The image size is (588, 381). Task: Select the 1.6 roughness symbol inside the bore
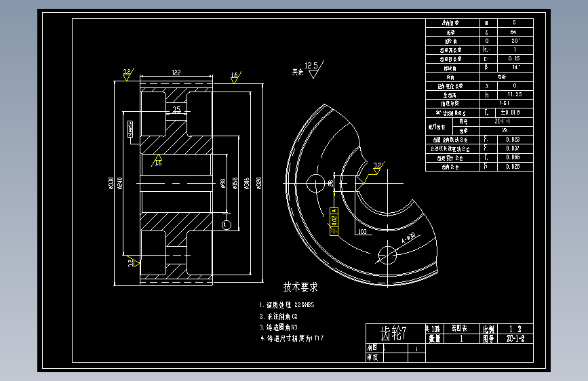tap(157, 161)
